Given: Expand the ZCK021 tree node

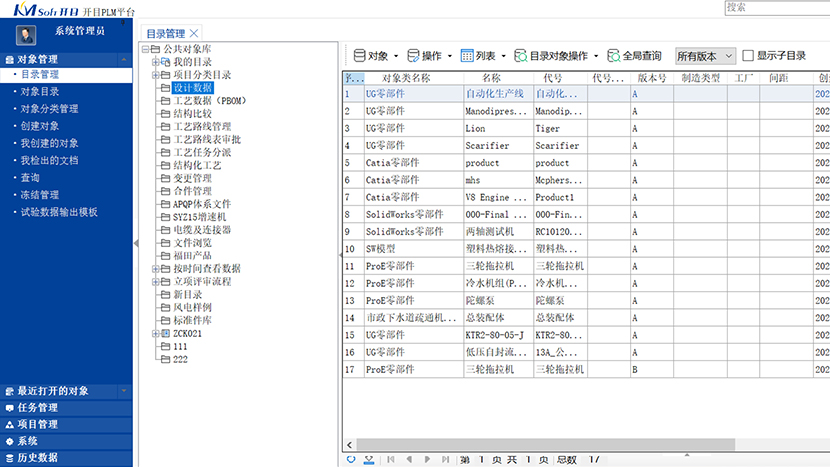Looking at the screenshot, I should [155, 334].
